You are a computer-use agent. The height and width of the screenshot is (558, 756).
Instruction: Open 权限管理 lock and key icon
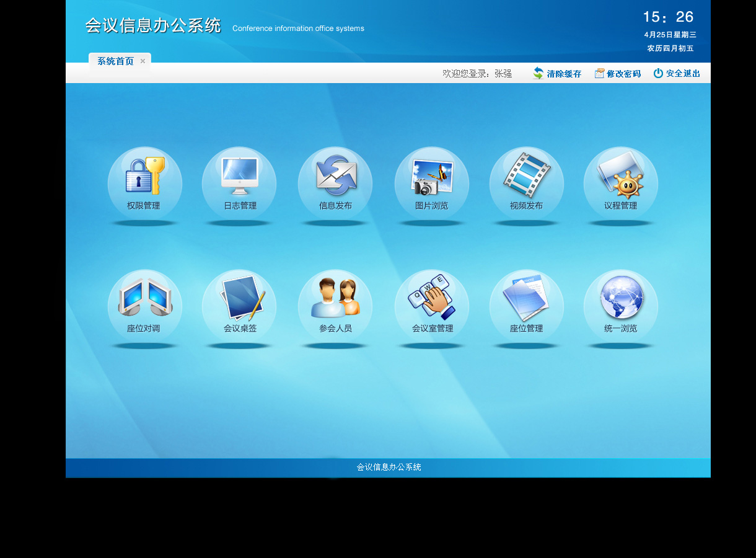(x=145, y=175)
